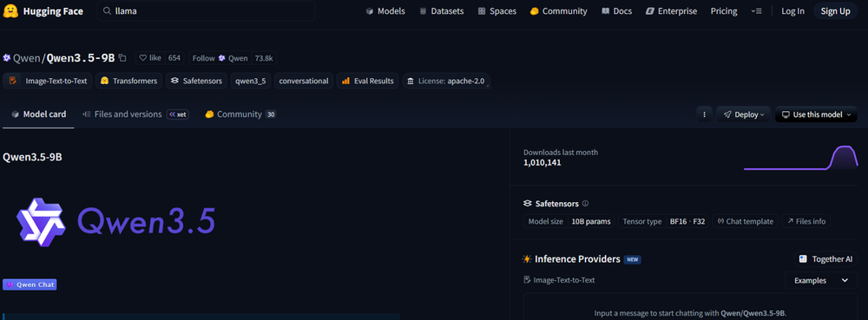
Task: Open Enterprise in top navigation
Action: click(x=671, y=11)
